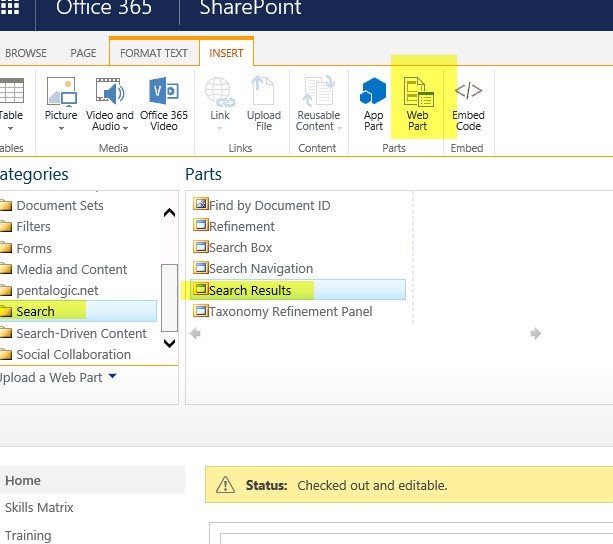Viewport: 613px width, 544px height.
Task: Open the Embed Code tool
Action: click(468, 103)
